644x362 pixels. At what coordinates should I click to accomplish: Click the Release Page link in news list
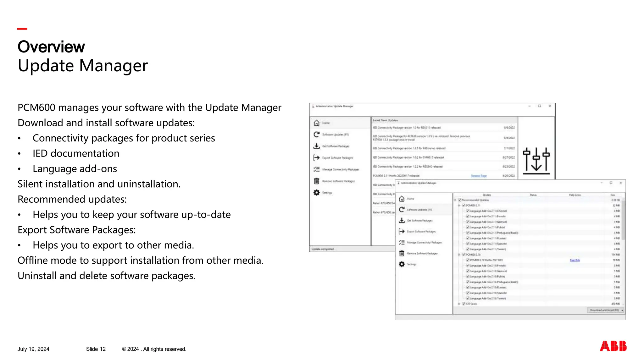click(x=479, y=176)
